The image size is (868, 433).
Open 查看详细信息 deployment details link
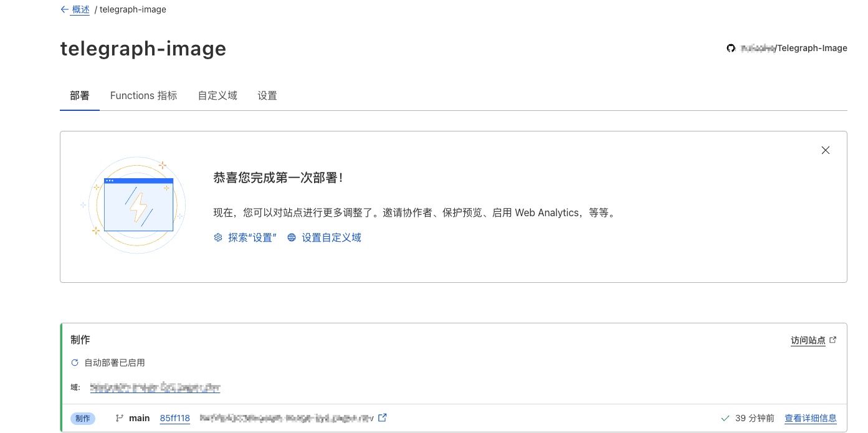pos(811,418)
